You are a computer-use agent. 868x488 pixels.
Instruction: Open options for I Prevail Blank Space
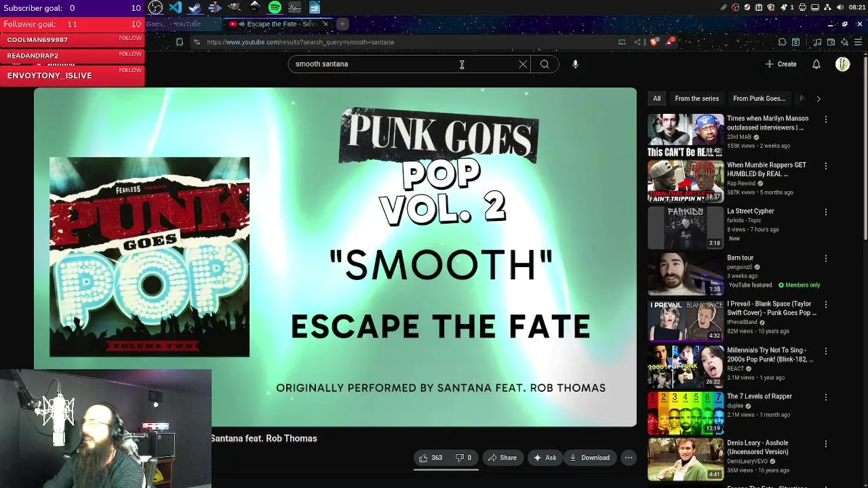825,305
